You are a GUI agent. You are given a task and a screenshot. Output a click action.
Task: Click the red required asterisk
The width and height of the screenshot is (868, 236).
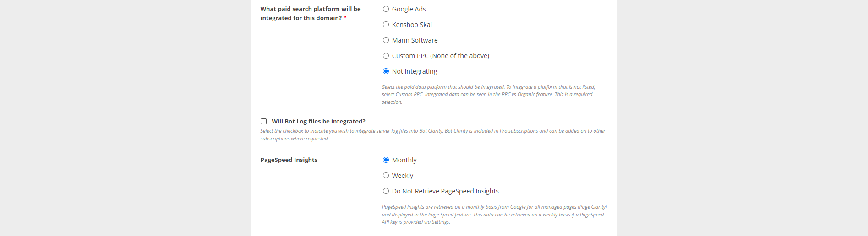(x=345, y=18)
